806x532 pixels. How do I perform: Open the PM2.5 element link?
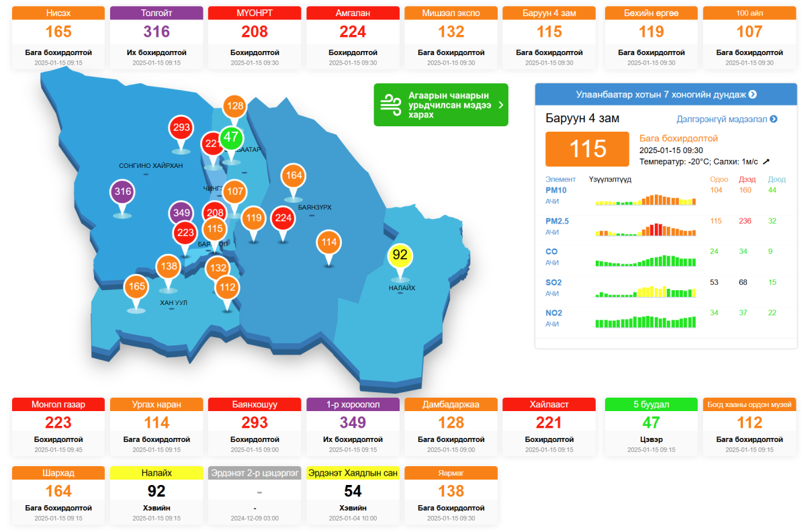click(x=557, y=221)
